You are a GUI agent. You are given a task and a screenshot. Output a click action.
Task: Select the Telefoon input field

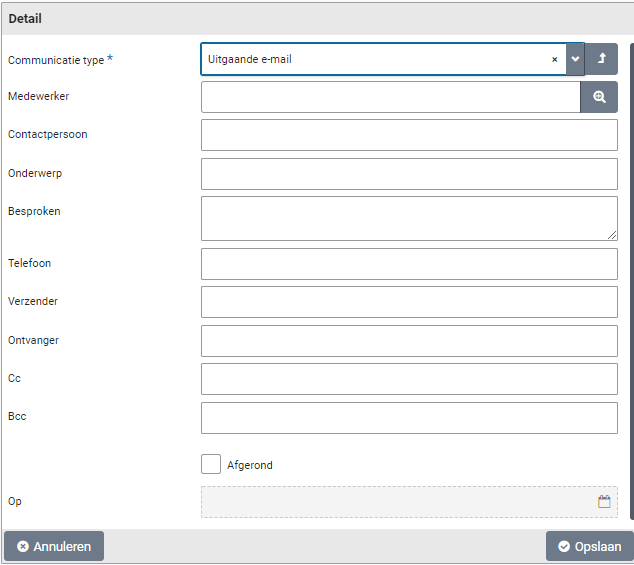[x=409, y=264]
